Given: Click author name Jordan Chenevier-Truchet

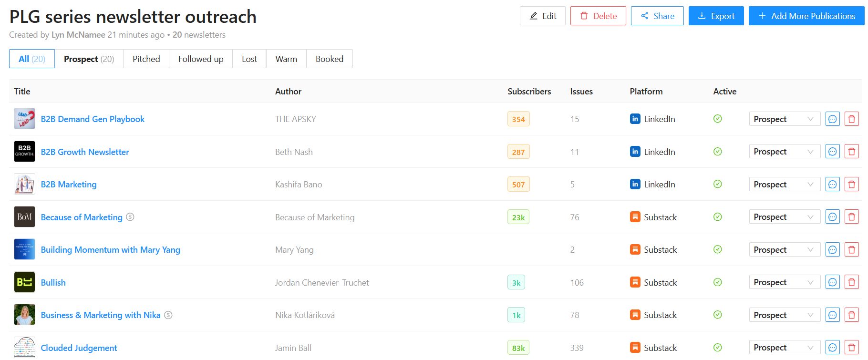Looking at the screenshot, I should pyautogui.click(x=322, y=282).
